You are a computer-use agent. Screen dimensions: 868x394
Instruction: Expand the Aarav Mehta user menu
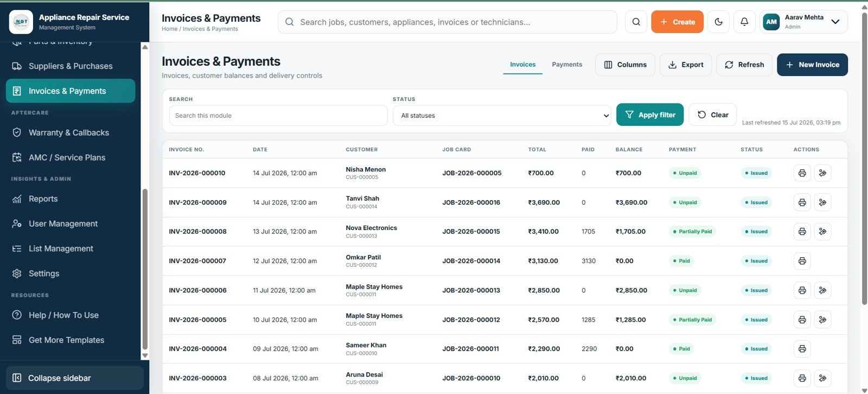click(803, 22)
